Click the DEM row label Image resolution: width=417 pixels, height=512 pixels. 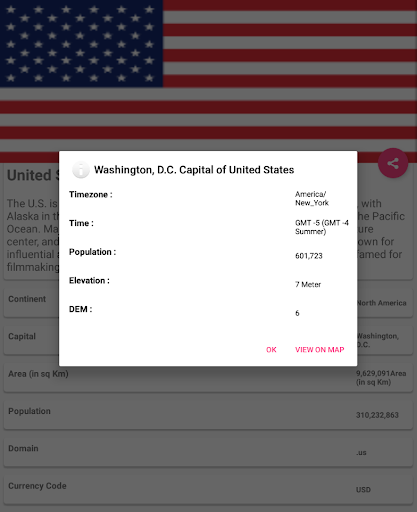click(x=80, y=309)
